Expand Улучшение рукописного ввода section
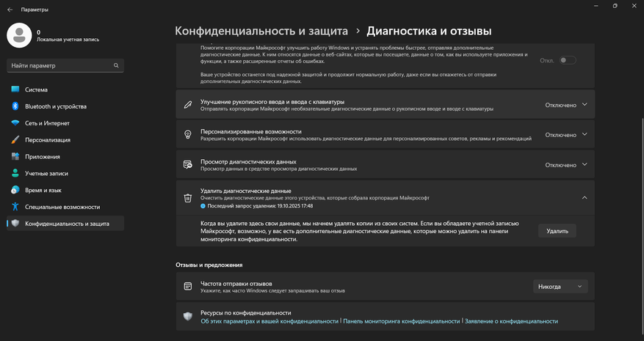This screenshot has height=341, width=644. [585, 105]
